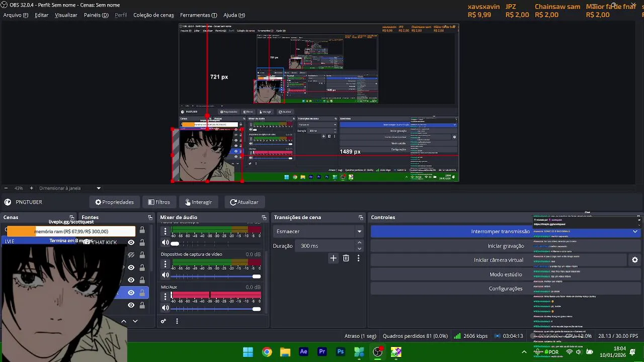Screen dimensions: 644x362
Task: Delete the transition with the trash icon
Action: click(x=346, y=258)
